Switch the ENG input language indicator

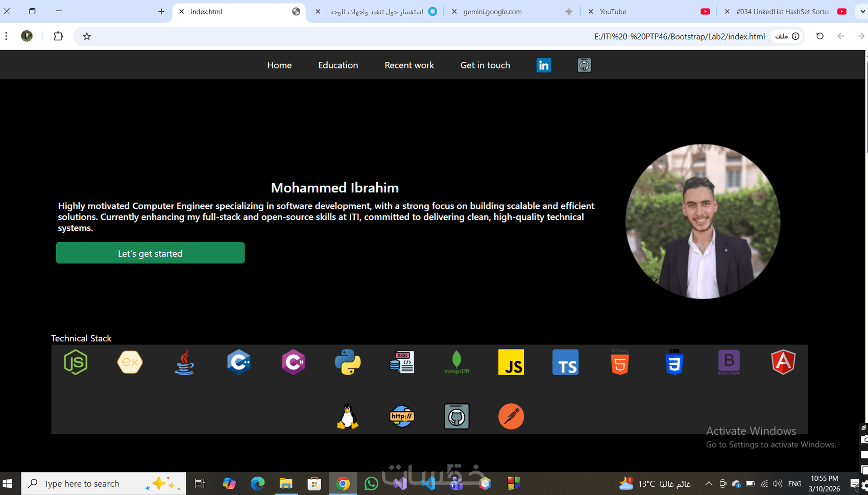pos(795,484)
